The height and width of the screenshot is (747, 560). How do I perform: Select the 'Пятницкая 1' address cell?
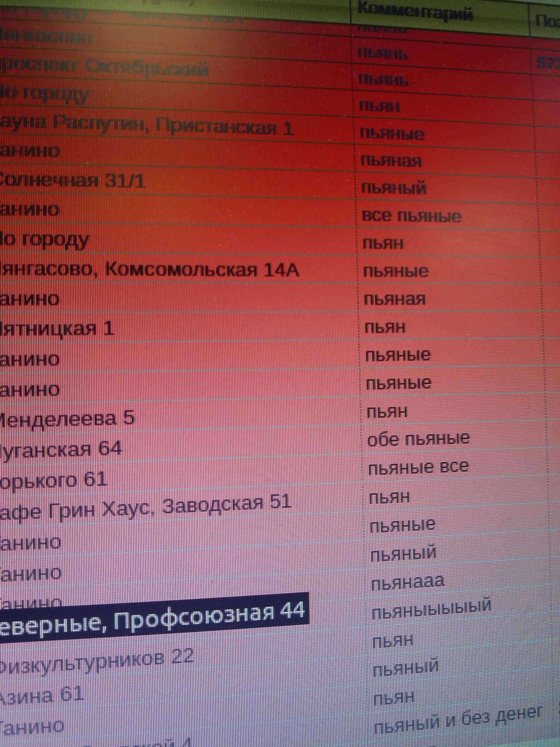pyautogui.click(x=57, y=328)
